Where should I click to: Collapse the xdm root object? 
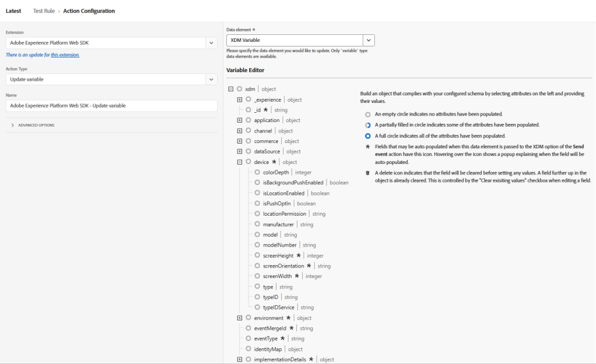pos(230,89)
